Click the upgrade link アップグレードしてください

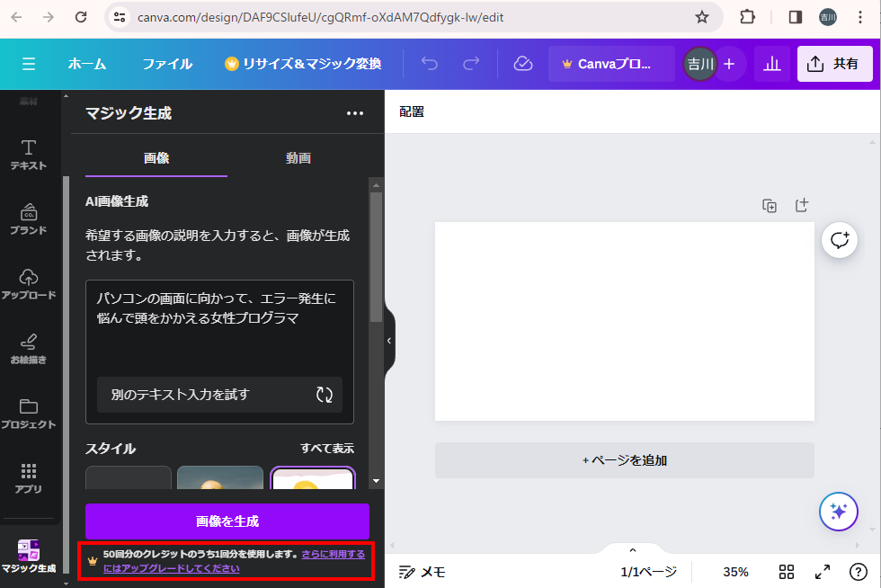coord(171,568)
